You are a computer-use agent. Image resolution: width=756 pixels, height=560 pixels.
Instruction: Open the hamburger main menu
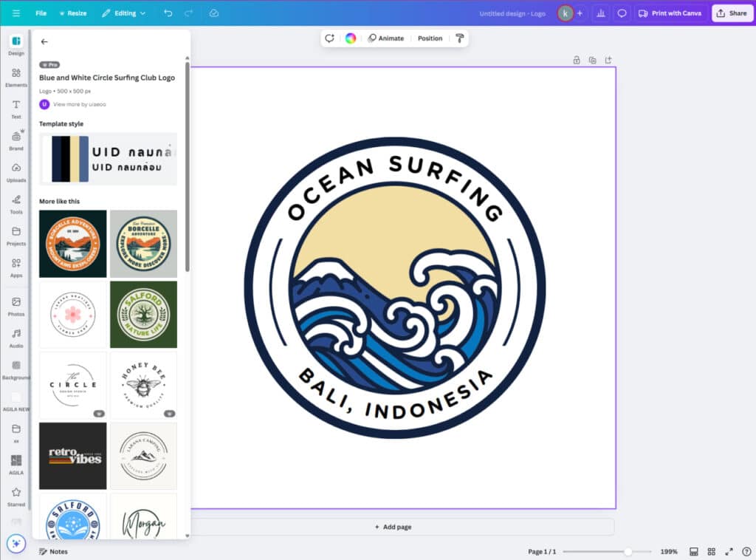(16, 13)
